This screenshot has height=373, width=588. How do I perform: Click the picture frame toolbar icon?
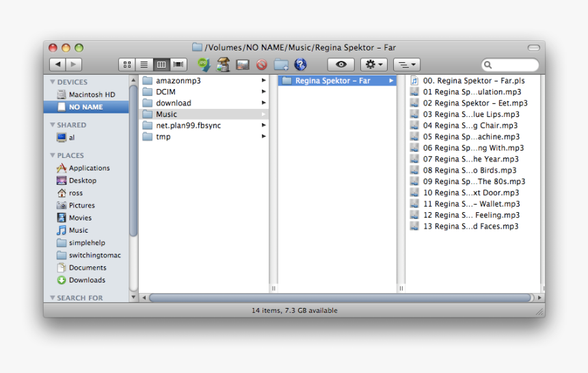tap(243, 64)
